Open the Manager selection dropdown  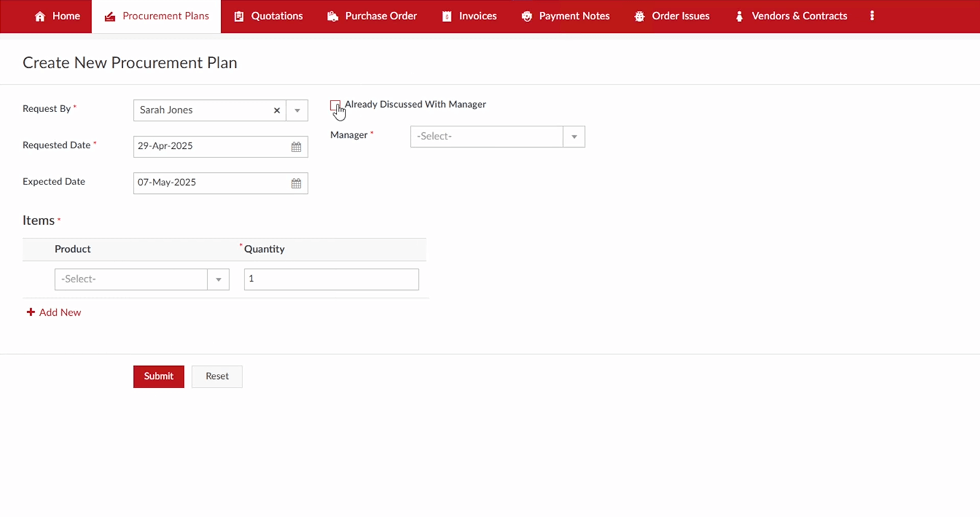click(574, 137)
